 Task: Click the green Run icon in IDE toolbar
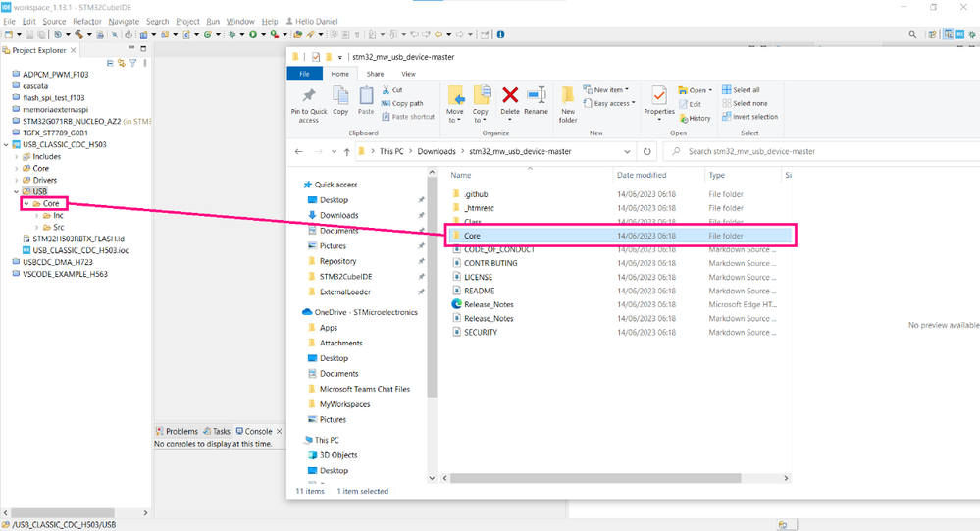coord(253,34)
